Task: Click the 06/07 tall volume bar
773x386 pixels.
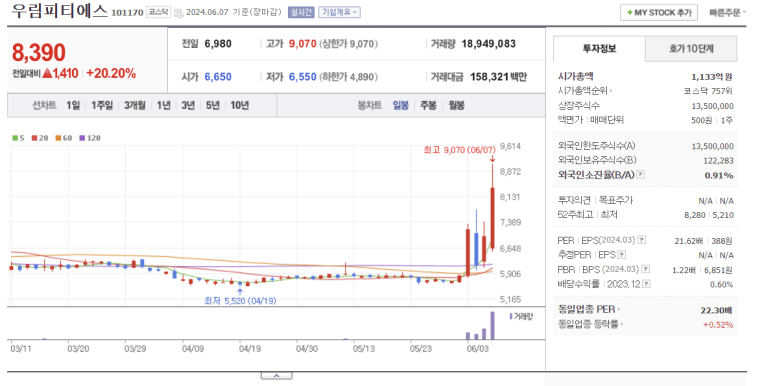Action: 492,325
